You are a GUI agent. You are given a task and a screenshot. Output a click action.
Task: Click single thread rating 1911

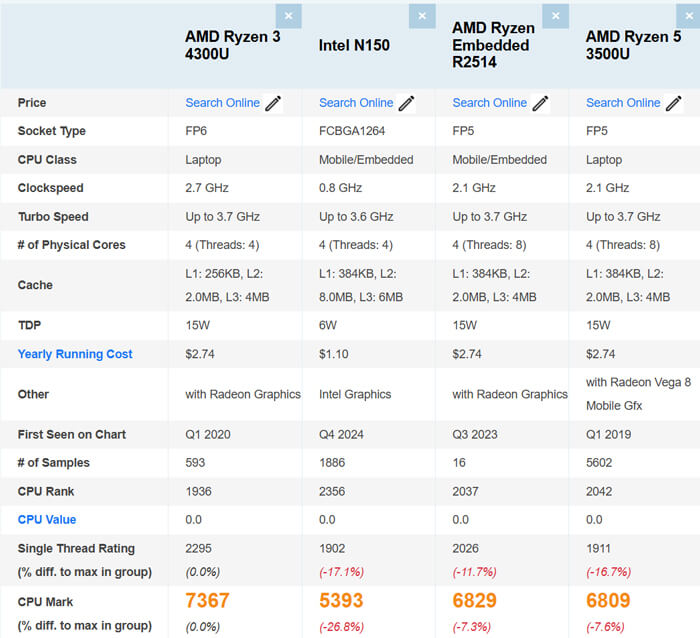pos(598,549)
